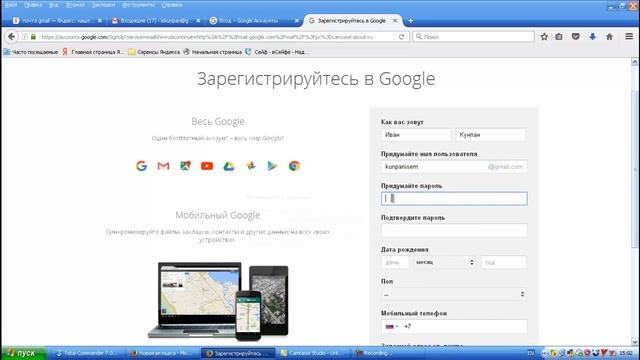This screenshot has width=640, height=360.
Task: Open the Файл menu
Action: tap(11, 5)
